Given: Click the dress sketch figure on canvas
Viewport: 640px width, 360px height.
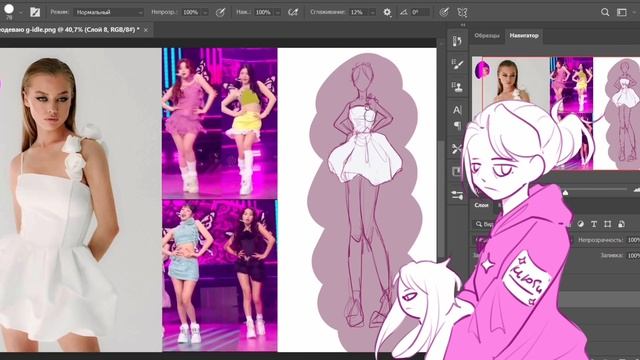Looking at the screenshot, I should (365, 196).
